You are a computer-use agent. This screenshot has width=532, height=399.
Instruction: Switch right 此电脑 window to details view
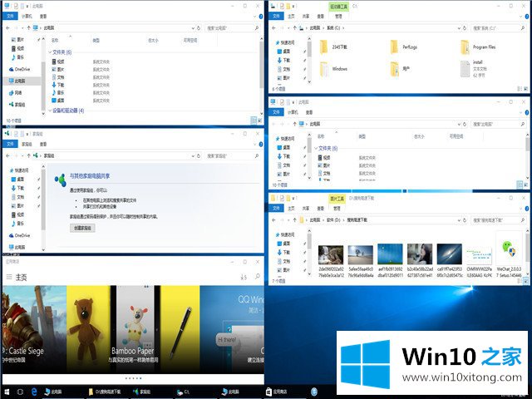coord(520,185)
